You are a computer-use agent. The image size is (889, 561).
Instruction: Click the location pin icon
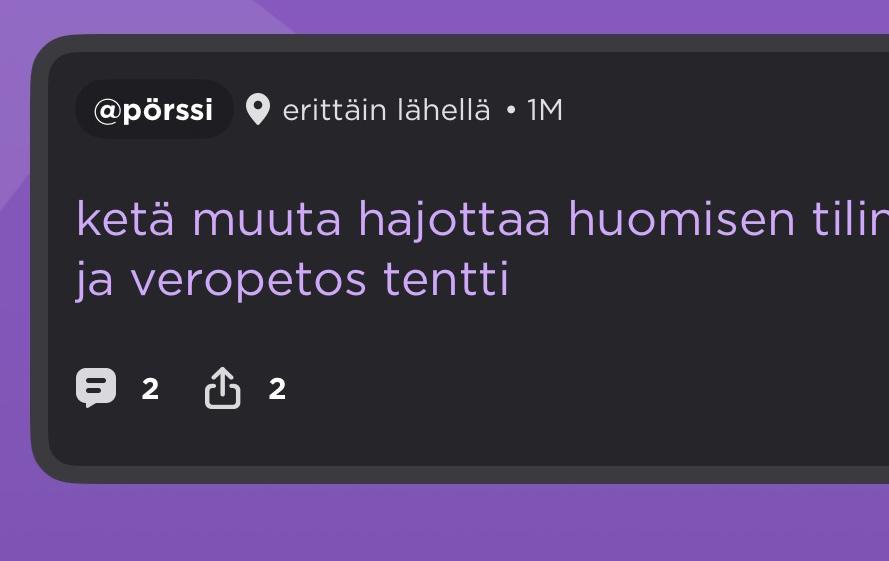point(258,110)
